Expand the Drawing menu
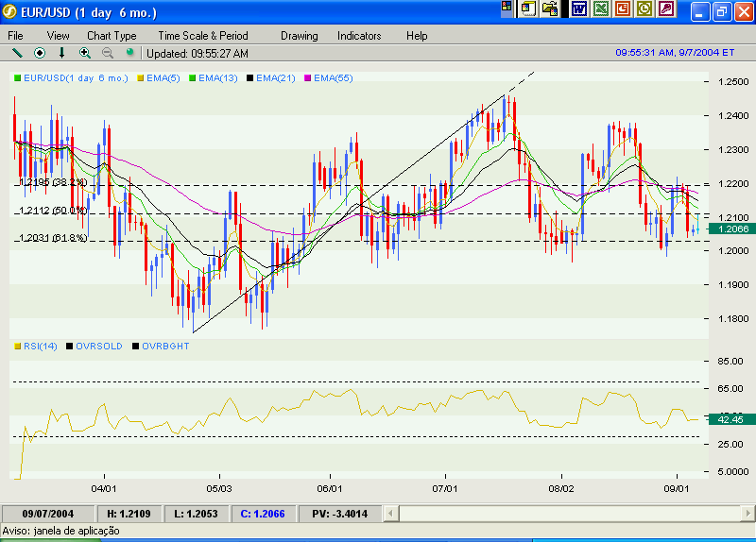 point(299,36)
